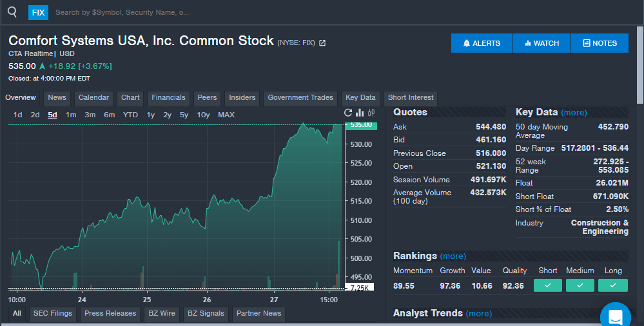Open the Financials tab
This screenshot has height=326, width=644.
coord(168,98)
